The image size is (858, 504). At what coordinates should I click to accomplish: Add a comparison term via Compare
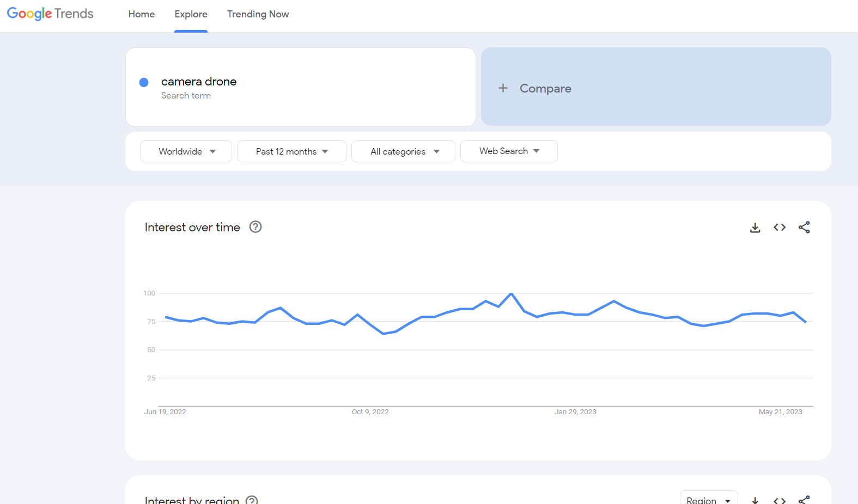pos(656,87)
